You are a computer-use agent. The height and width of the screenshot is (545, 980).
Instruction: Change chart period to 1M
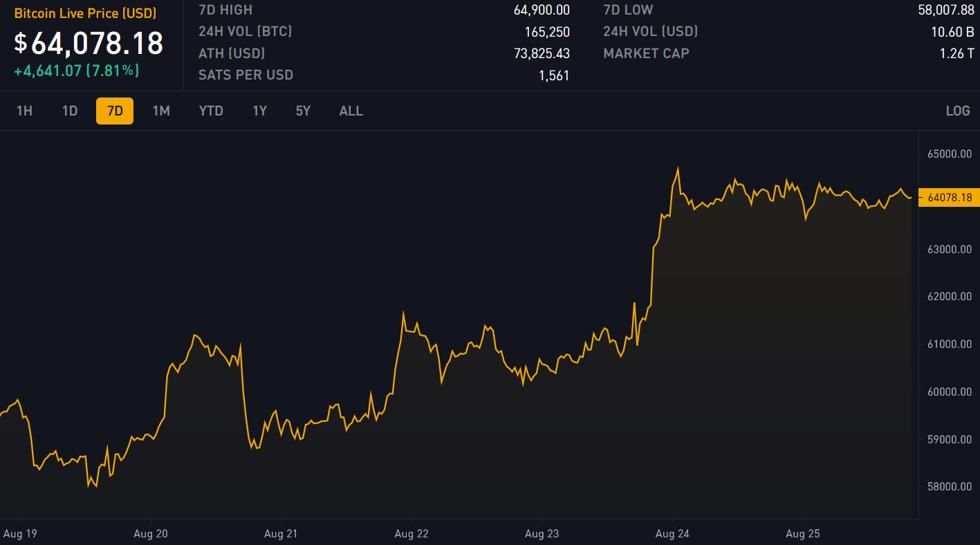coord(161,111)
